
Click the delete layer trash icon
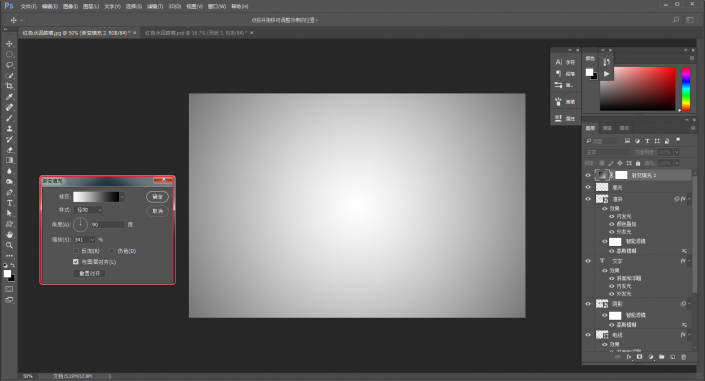[x=683, y=357]
